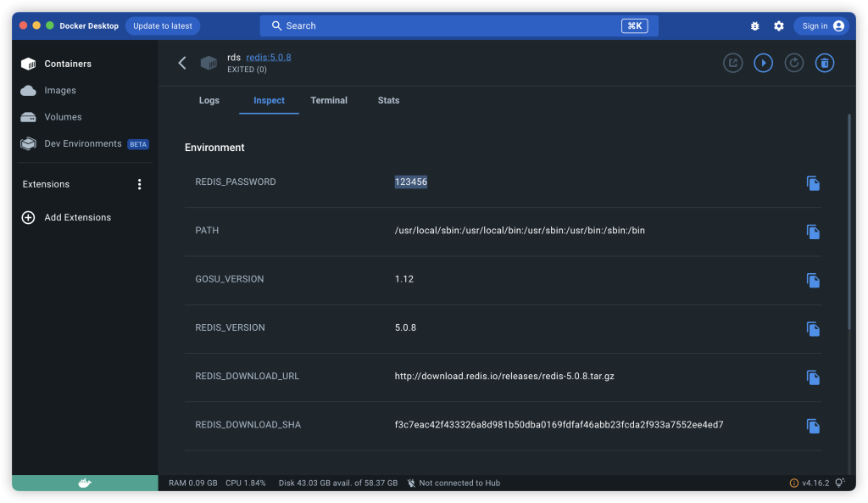This screenshot has width=868, height=503.
Task: Delete the rds container using trash icon
Action: (824, 63)
